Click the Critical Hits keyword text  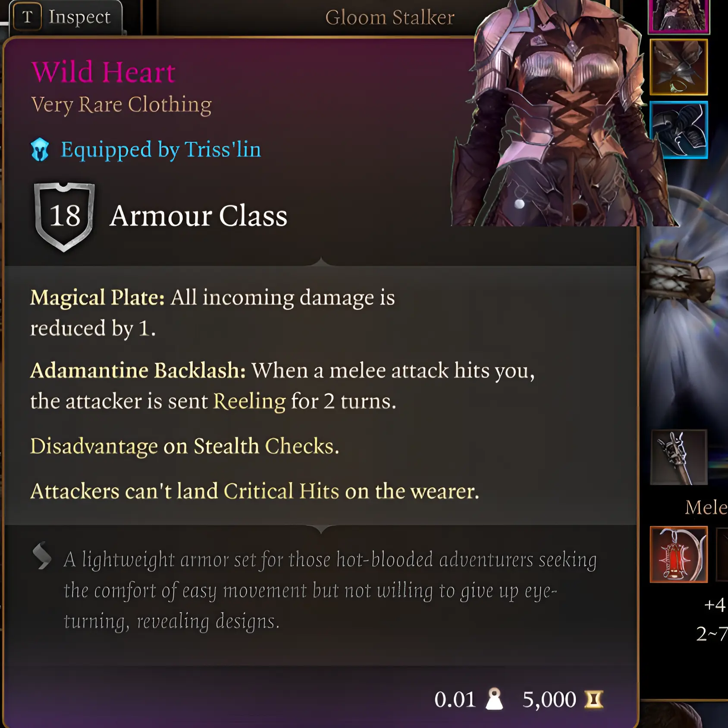click(x=282, y=491)
